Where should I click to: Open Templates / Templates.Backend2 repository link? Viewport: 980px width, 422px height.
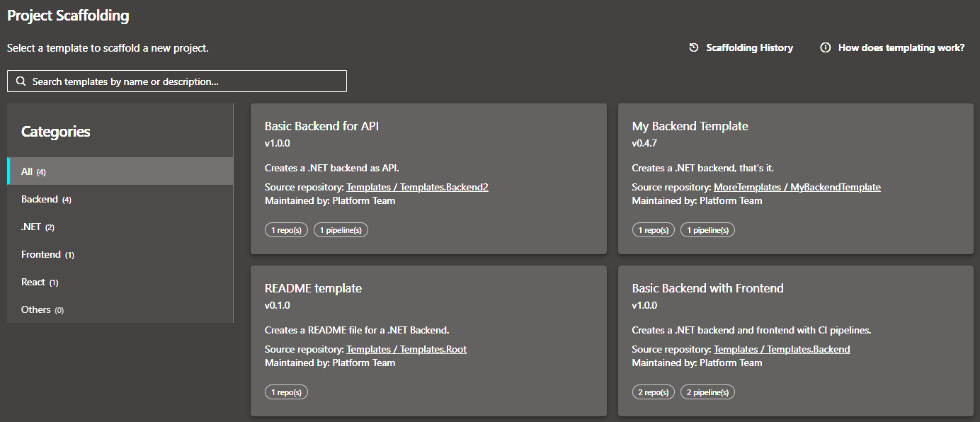[417, 187]
